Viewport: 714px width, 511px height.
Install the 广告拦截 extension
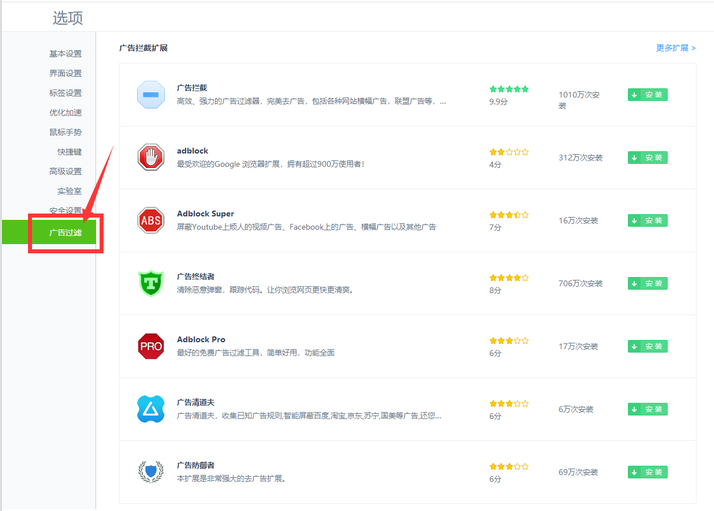click(x=648, y=95)
